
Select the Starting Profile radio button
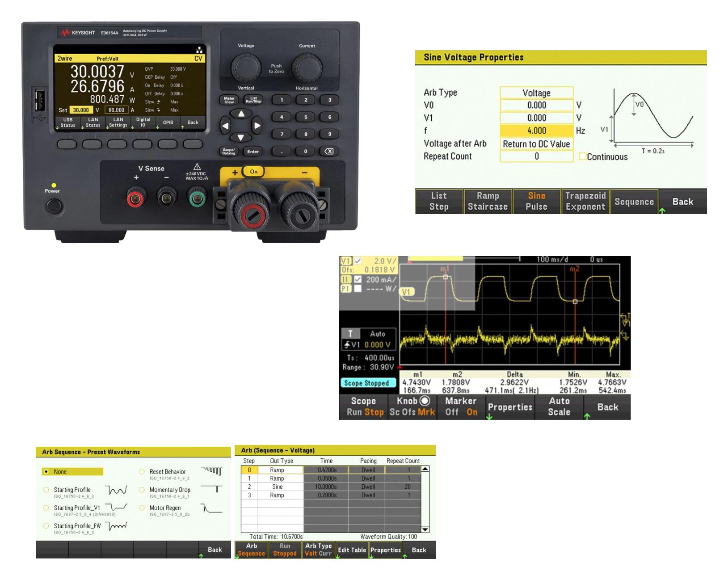point(46,490)
